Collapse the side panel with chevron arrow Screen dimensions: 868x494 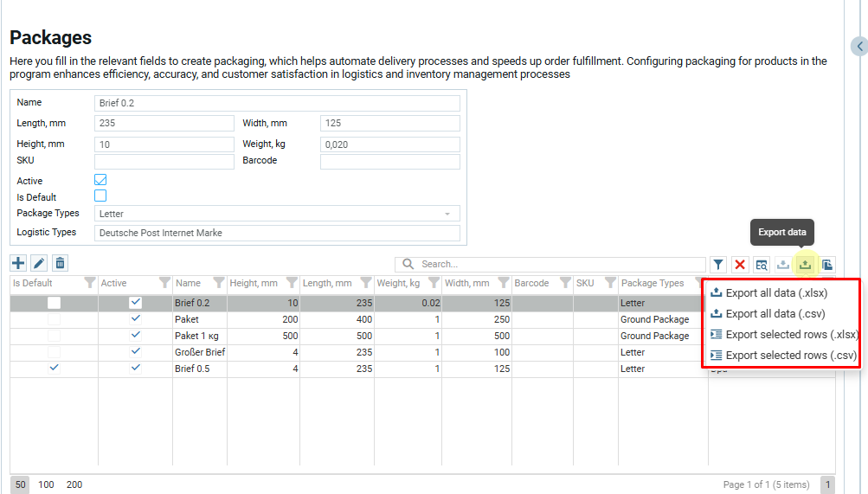click(x=860, y=47)
